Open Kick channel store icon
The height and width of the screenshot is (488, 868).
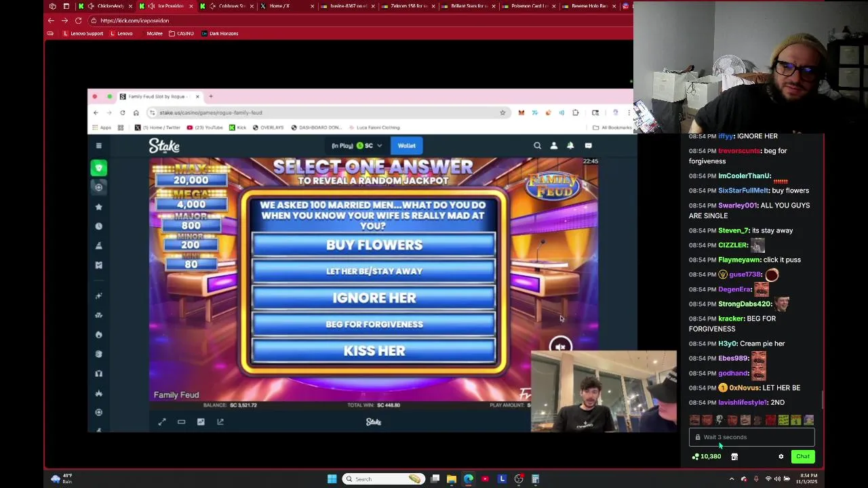734,457
